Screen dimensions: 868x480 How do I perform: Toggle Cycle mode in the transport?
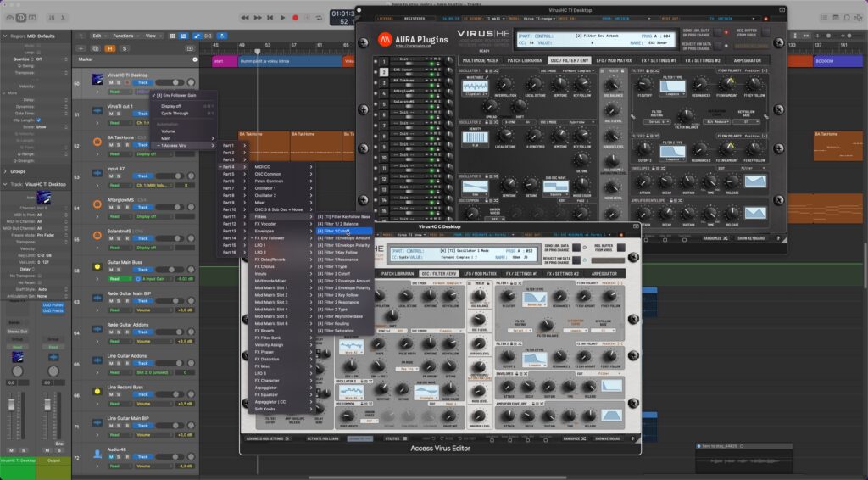click(x=319, y=18)
